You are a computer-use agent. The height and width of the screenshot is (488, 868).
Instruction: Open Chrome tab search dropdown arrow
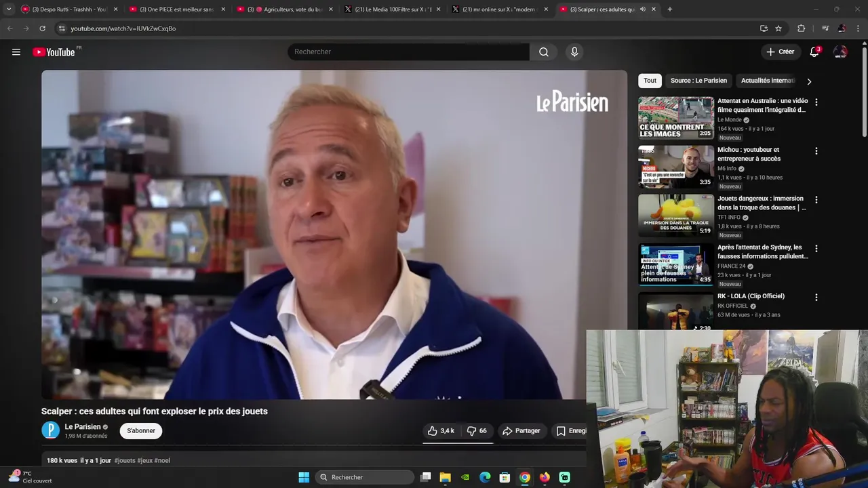(x=8, y=9)
